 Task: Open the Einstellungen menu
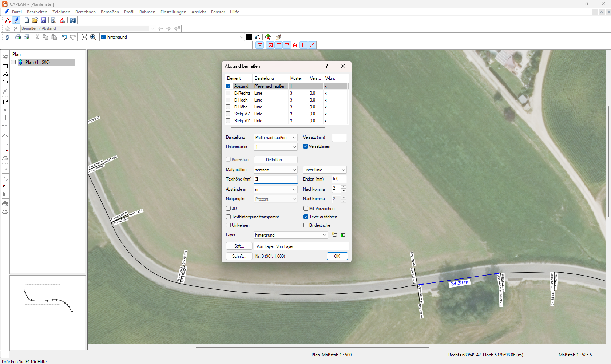coord(173,12)
